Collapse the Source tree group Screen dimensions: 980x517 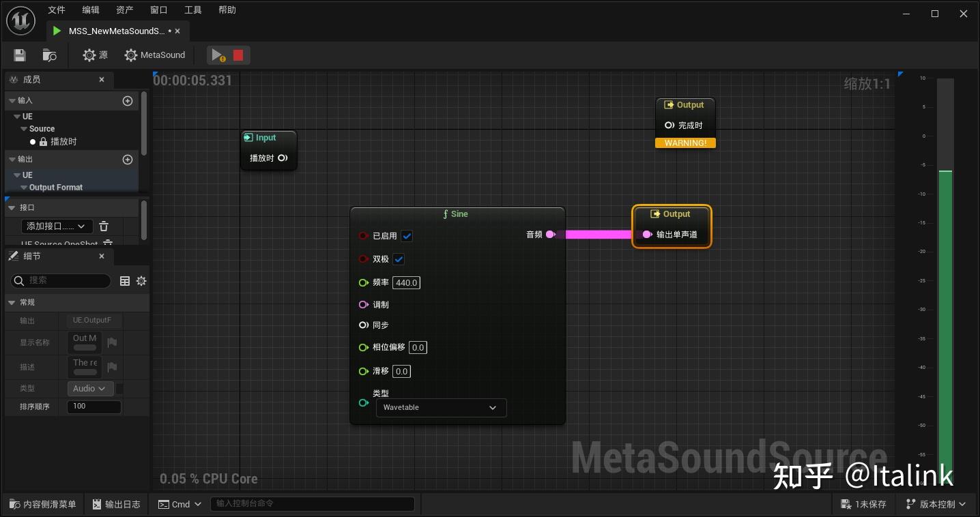(x=24, y=129)
